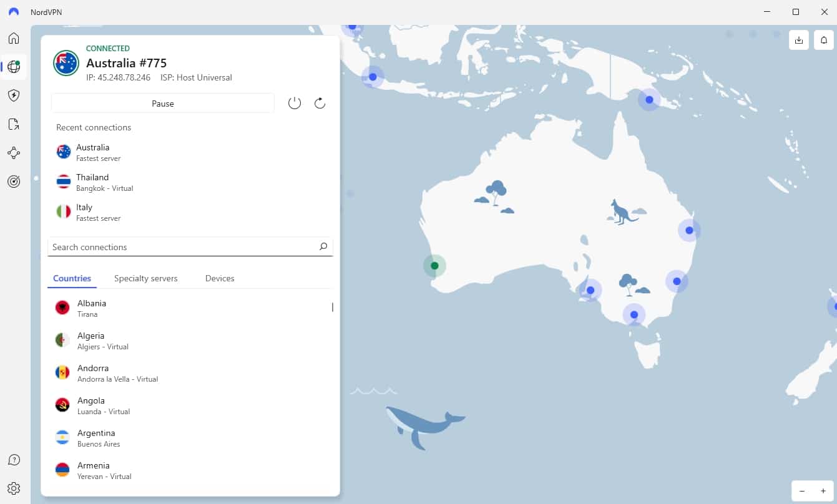Image resolution: width=837 pixels, height=504 pixels.
Task: Select the globe VPN map sidebar icon
Action: (14, 67)
